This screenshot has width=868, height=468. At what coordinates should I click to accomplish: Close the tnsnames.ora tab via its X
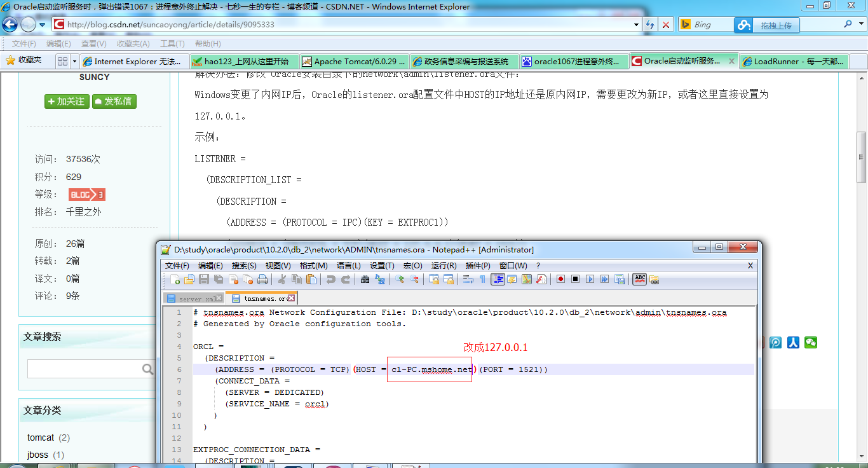[292, 298]
